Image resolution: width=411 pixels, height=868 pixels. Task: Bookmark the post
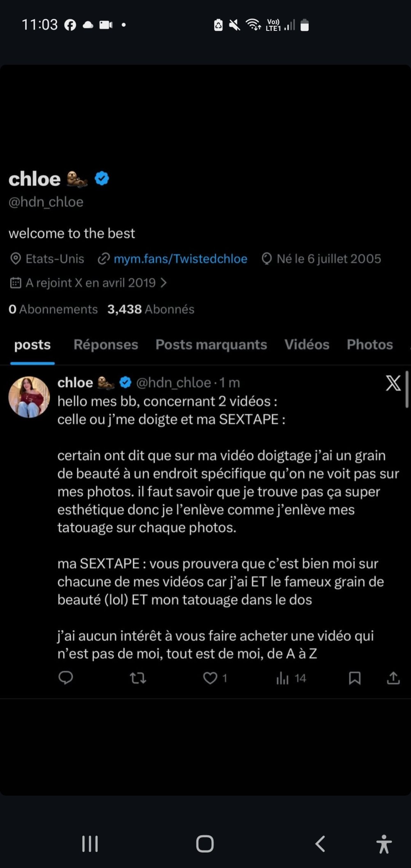coord(355,678)
